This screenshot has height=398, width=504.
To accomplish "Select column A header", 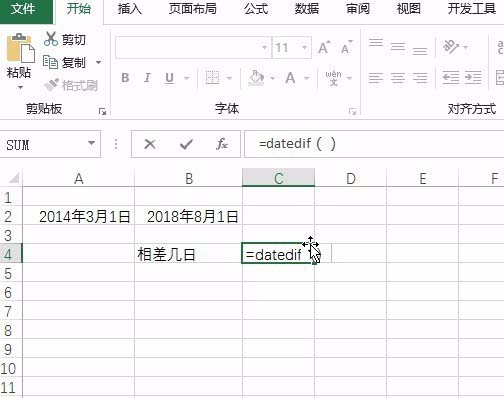I will (79, 179).
